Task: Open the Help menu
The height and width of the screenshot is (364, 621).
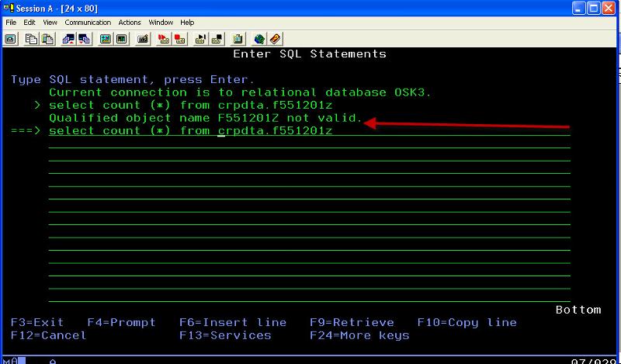Action: (x=187, y=23)
